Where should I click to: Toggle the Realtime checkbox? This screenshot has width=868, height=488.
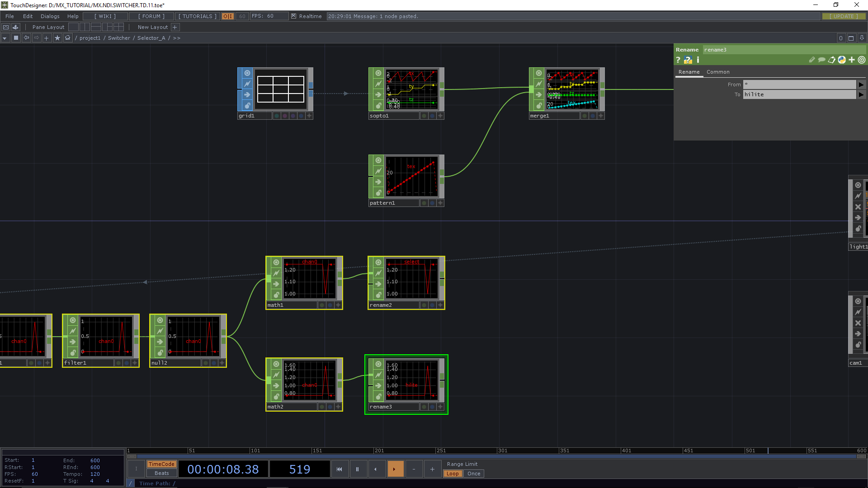(294, 16)
